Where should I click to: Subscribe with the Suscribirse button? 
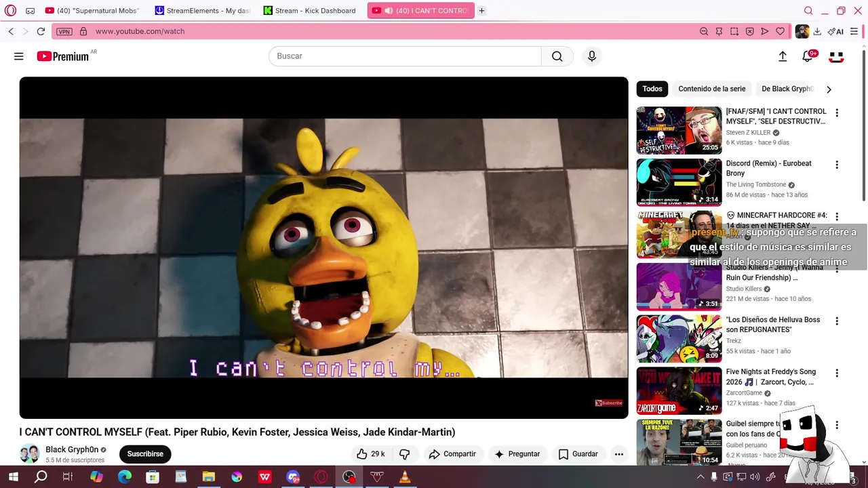pyautogui.click(x=145, y=454)
